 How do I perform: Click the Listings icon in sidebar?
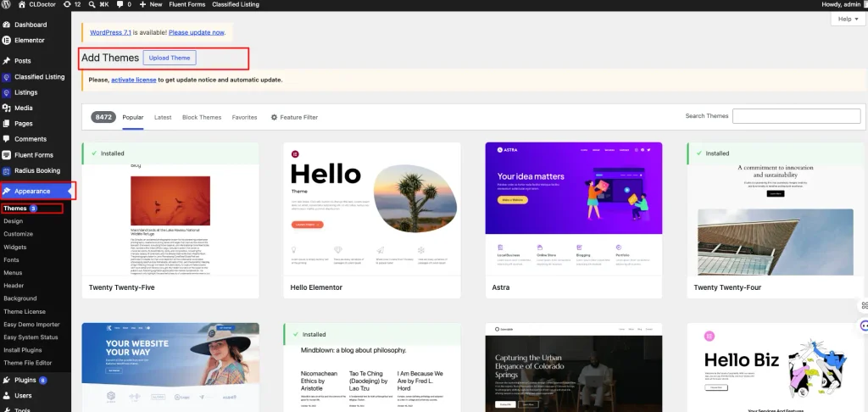(x=7, y=92)
